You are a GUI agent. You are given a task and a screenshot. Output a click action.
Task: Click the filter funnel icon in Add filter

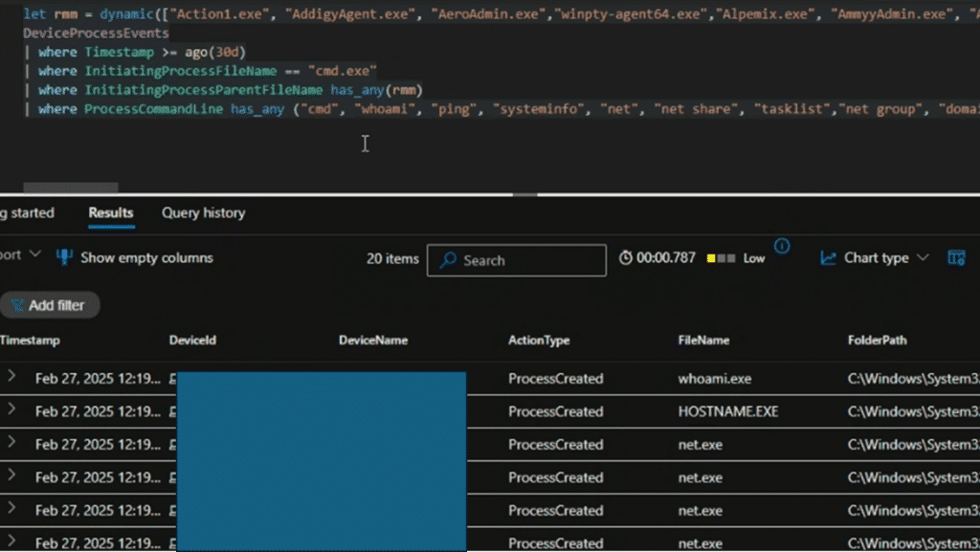pyautogui.click(x=17, y=305)
